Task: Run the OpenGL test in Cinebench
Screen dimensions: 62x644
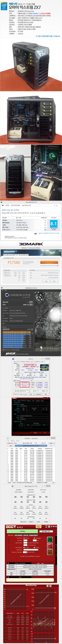Action: click(31, 302)
